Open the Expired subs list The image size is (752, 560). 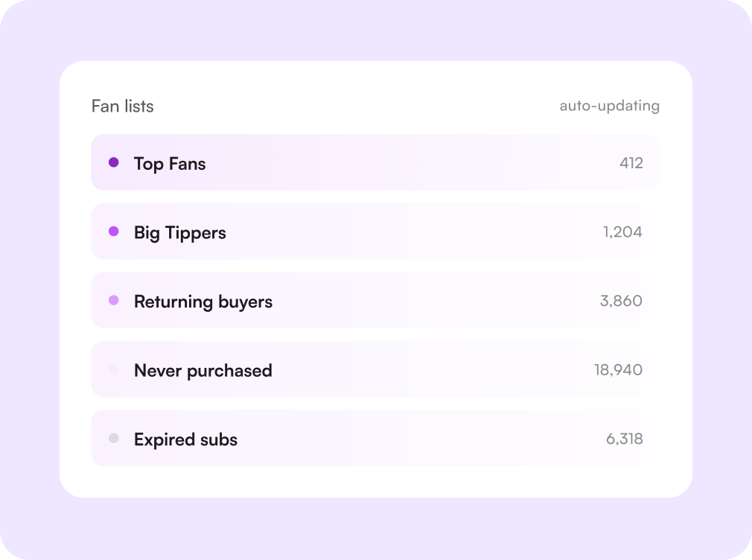376,438
